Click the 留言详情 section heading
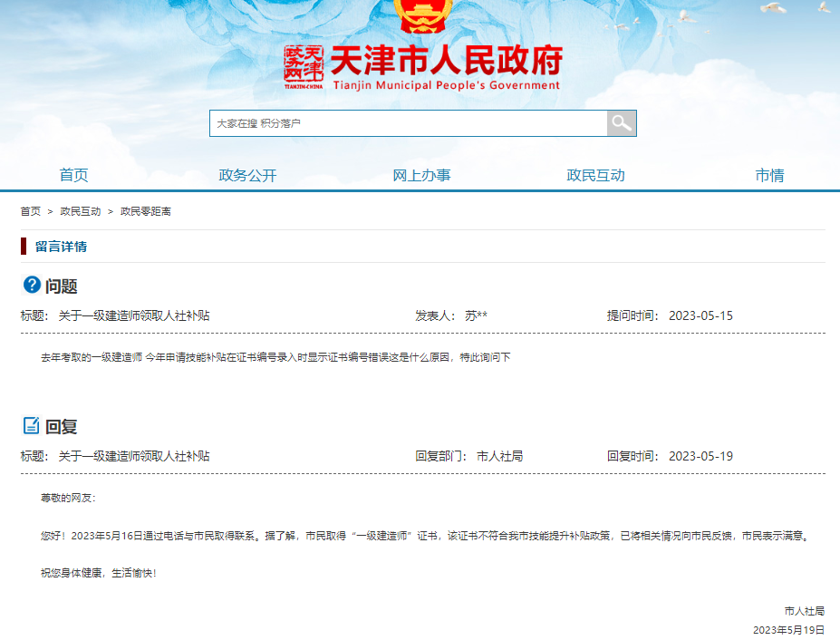 point(61,247)
